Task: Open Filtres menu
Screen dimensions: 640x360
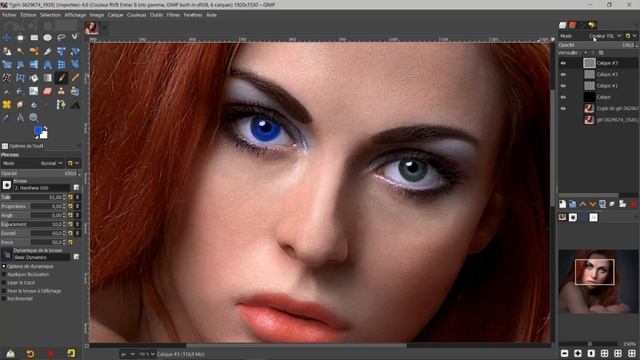Action: coord(173,15)
